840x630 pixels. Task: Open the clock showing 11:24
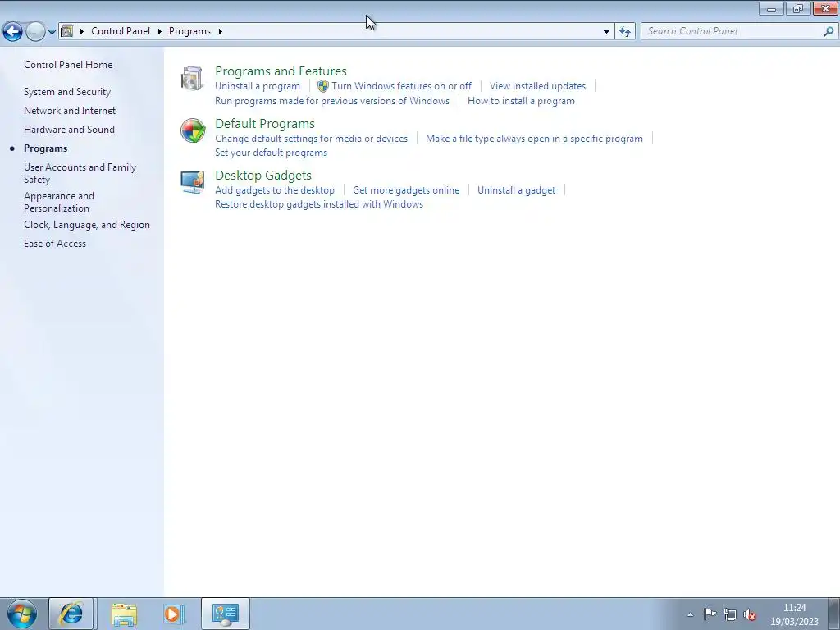point(794,614)
